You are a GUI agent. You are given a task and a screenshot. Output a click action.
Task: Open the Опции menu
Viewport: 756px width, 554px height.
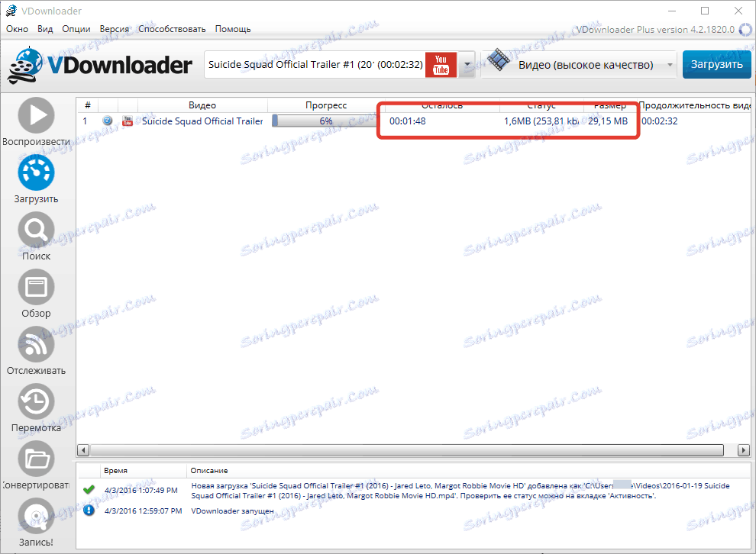tap(77, 28)
